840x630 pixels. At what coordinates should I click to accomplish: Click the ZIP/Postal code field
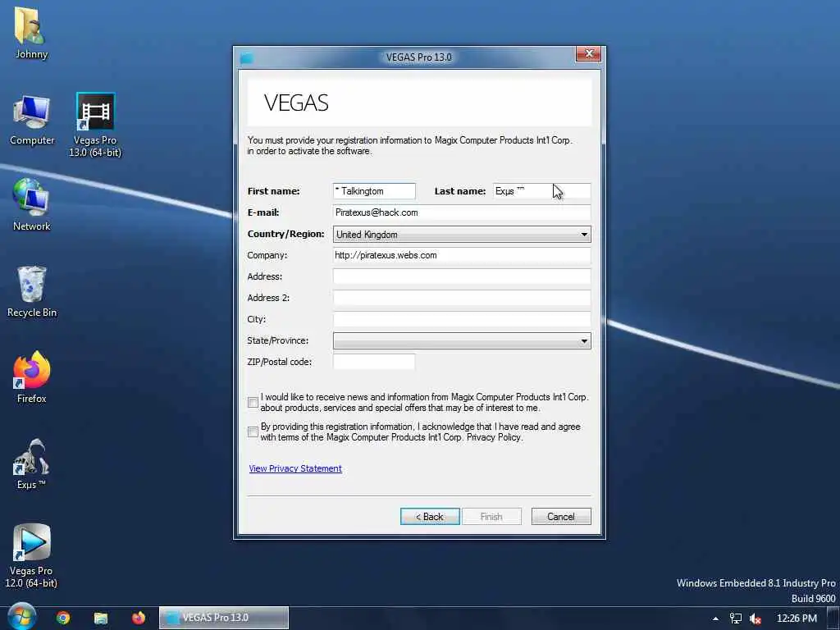(x=374, y=362)
